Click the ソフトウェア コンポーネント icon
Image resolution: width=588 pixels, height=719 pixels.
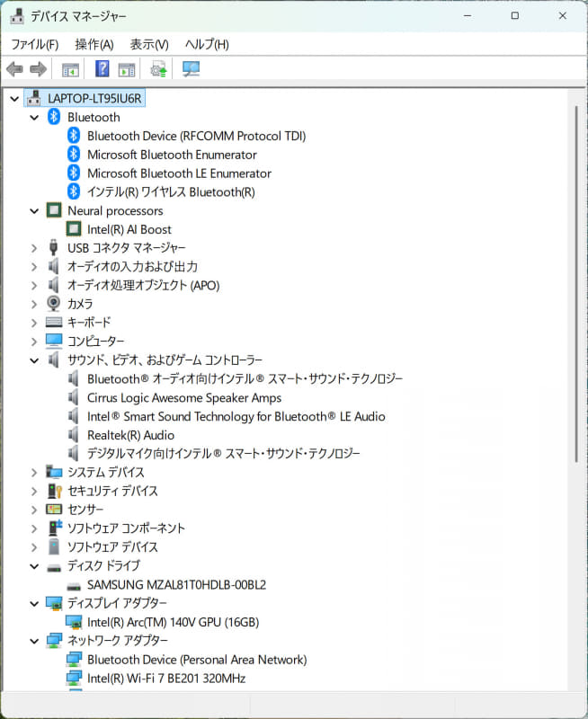[55, 528]
